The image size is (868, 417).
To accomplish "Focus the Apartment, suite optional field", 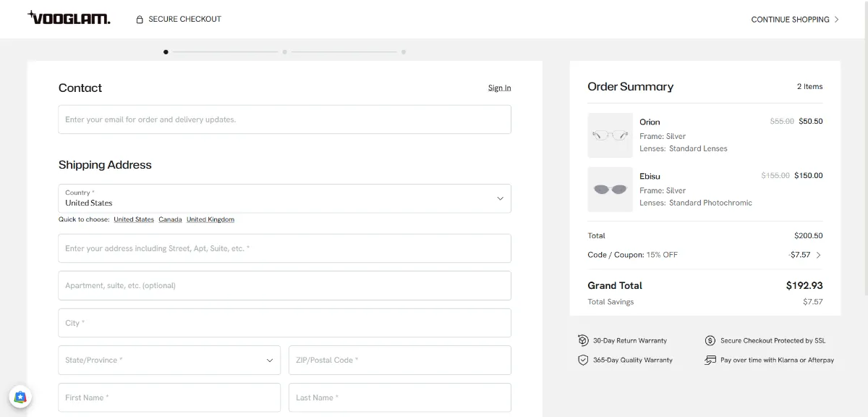I will coord(284,285).
